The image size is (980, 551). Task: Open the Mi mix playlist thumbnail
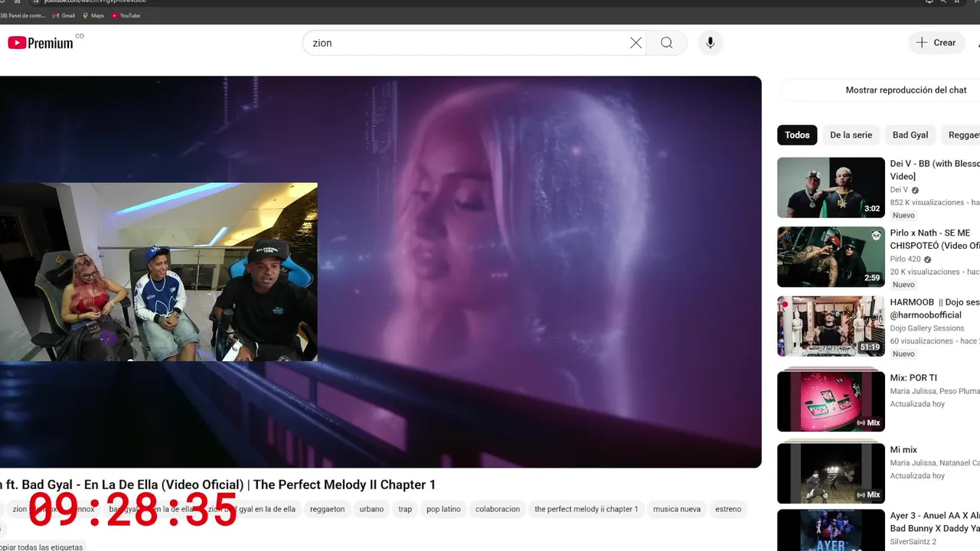(831, 472)
